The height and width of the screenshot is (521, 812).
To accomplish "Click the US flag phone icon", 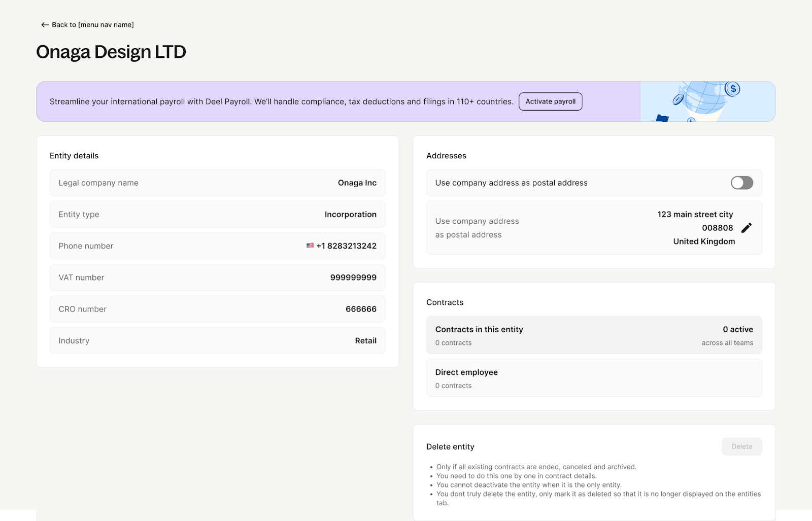I will coord(310,246).
